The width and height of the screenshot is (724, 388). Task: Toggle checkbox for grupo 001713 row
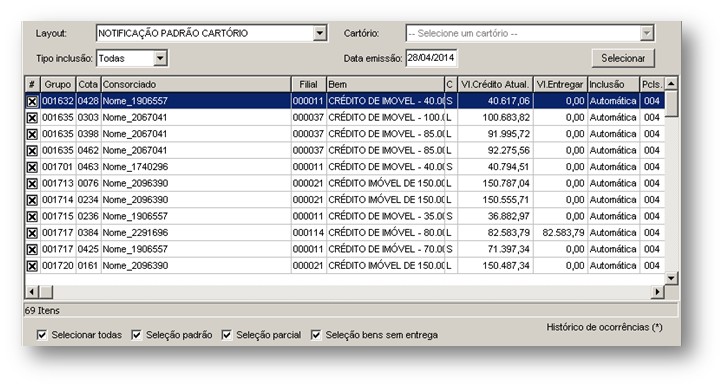(32, 184)
